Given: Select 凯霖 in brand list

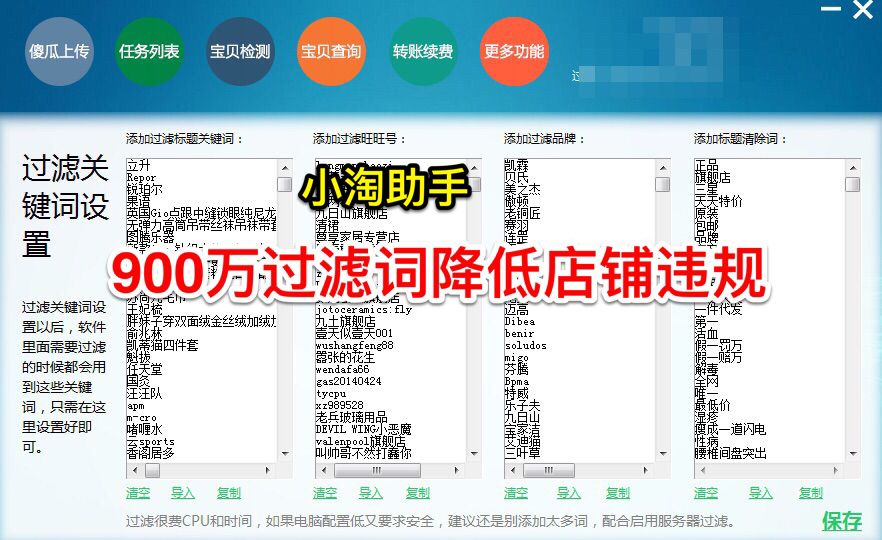Looking at the screenshot, I should (516, 165).
